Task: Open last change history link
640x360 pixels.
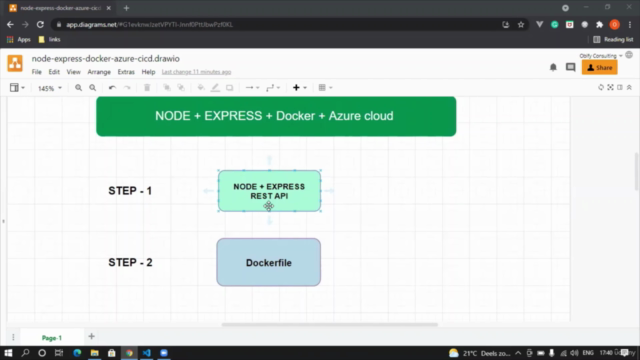Action: 196,72
